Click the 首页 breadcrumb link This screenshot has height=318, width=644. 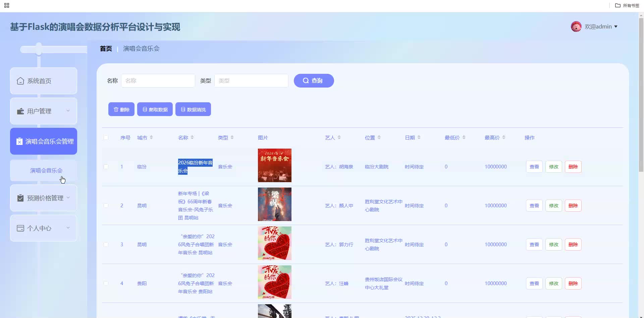tap(106, 49)
